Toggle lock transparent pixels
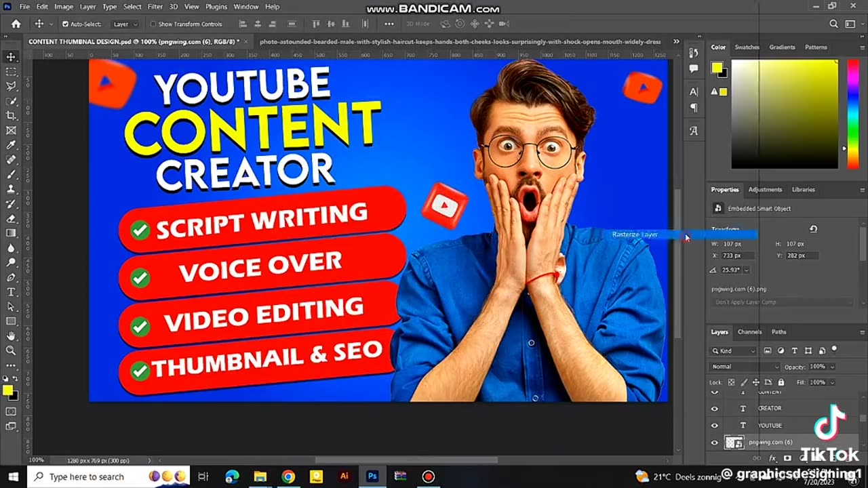The image size is (868, 488). [x=731, y=382]
